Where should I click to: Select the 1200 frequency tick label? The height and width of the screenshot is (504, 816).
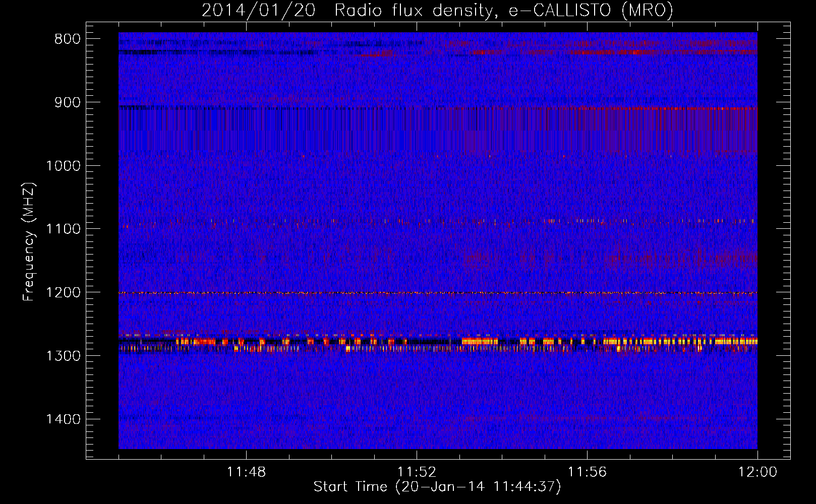point(63,292)
